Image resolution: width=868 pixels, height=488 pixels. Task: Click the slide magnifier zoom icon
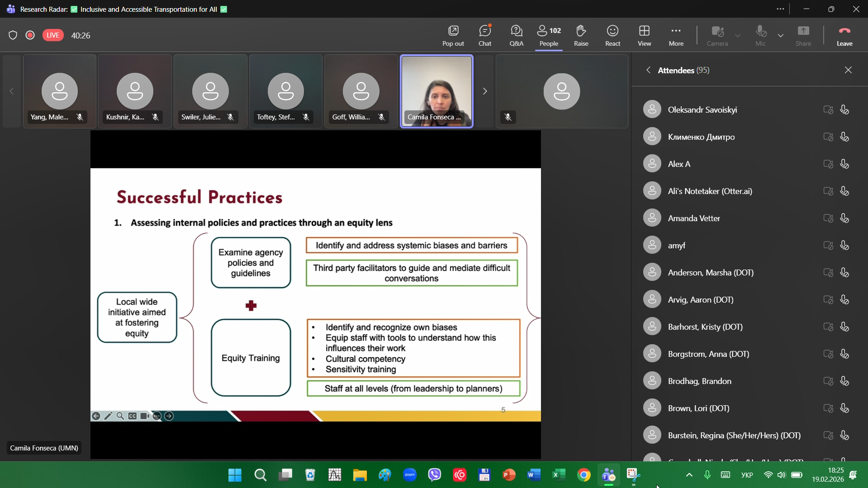120,416
